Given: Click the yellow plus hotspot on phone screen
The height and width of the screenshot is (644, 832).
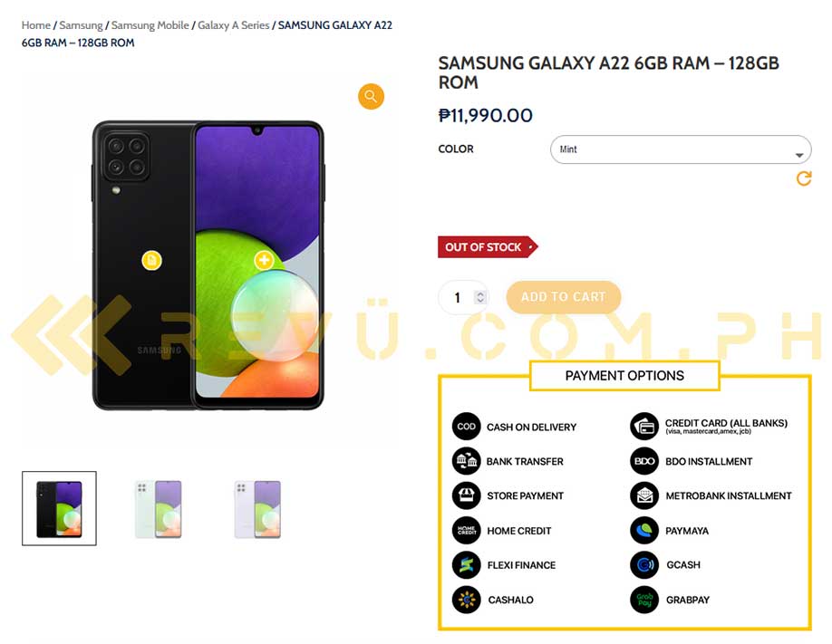Looking at the screenshot, I should pyautogui.click(x=265, y=260).
